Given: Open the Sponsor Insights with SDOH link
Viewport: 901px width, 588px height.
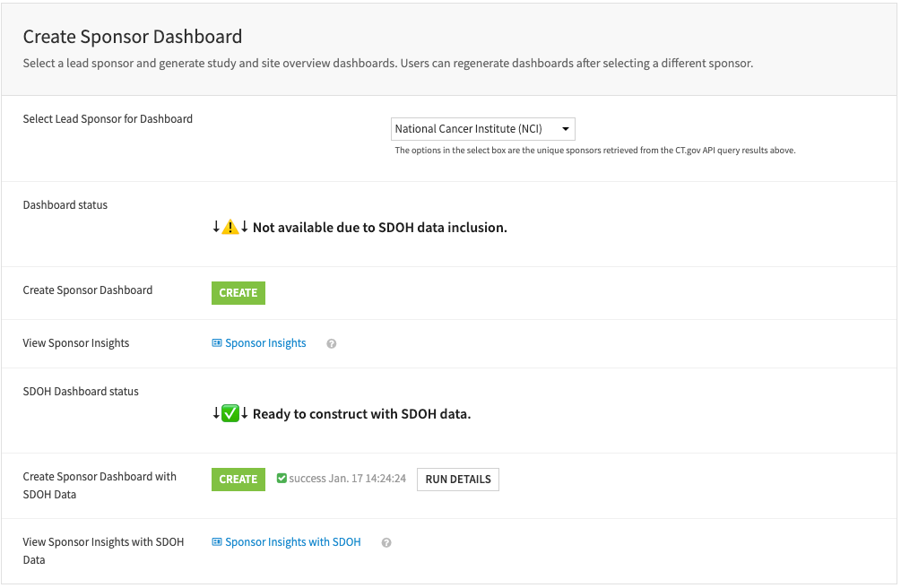Looking at the screenshot, I should pyautogui.click(x=293, y=541).
